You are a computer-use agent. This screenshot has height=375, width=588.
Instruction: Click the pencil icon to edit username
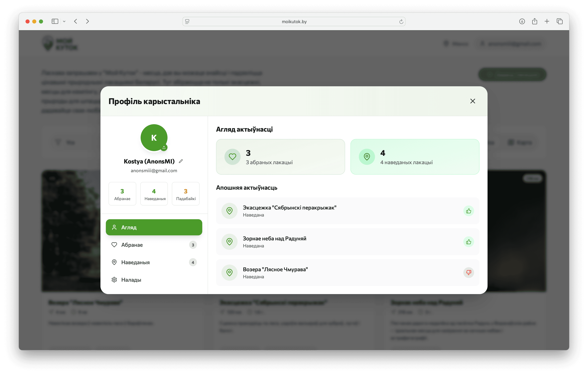pos(181,161)
